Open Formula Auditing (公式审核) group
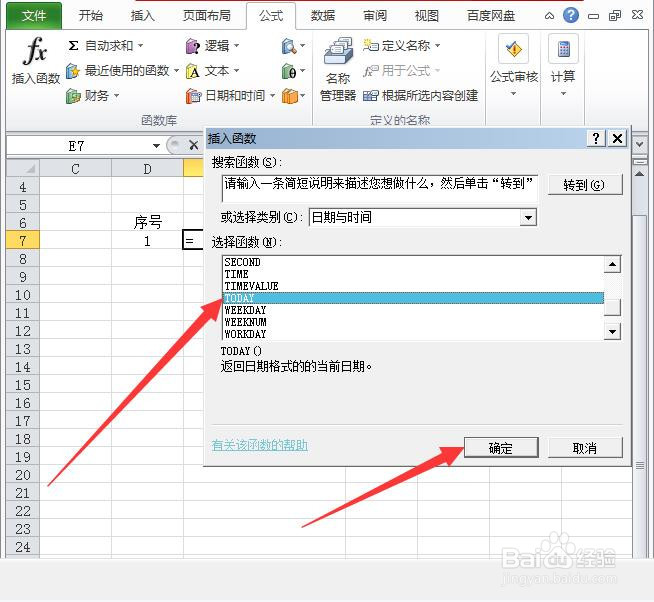The width and height of the screenshot is (654, 602). pos(514,63)
